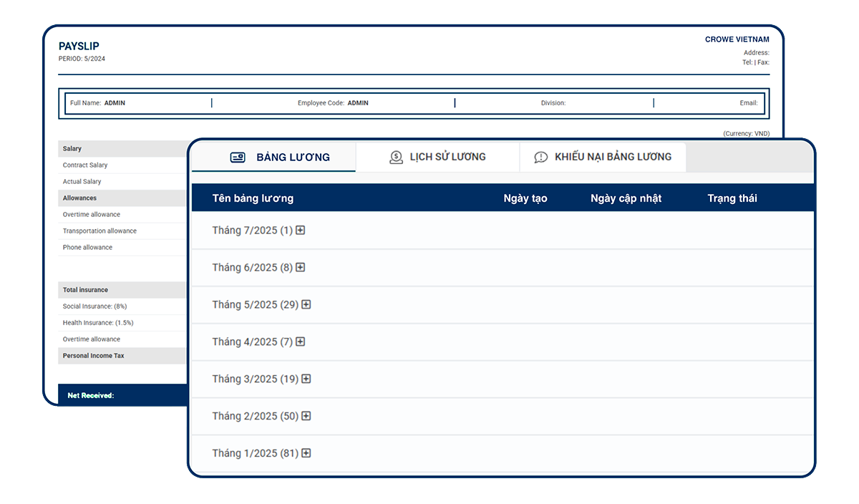The image size is (859, 504).
Task: Click the Transportation allowance row in the payslip
Action: click(x=122, y=231)
